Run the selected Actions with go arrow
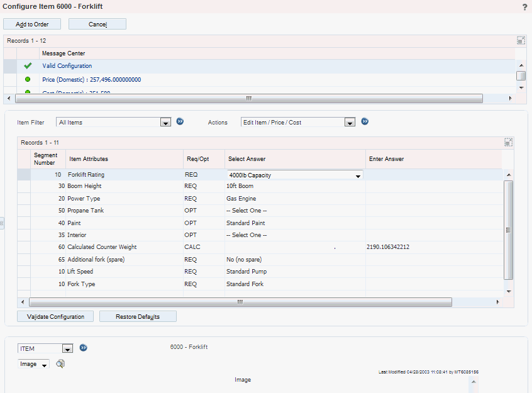Viewport: 532px width, 393px height. pos(365,122)
